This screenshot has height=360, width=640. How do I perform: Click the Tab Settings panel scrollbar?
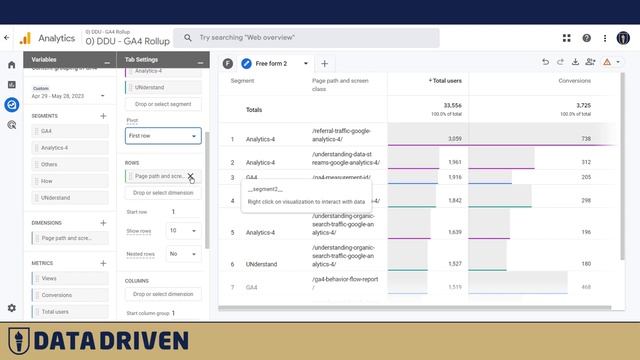pos(207,190)
